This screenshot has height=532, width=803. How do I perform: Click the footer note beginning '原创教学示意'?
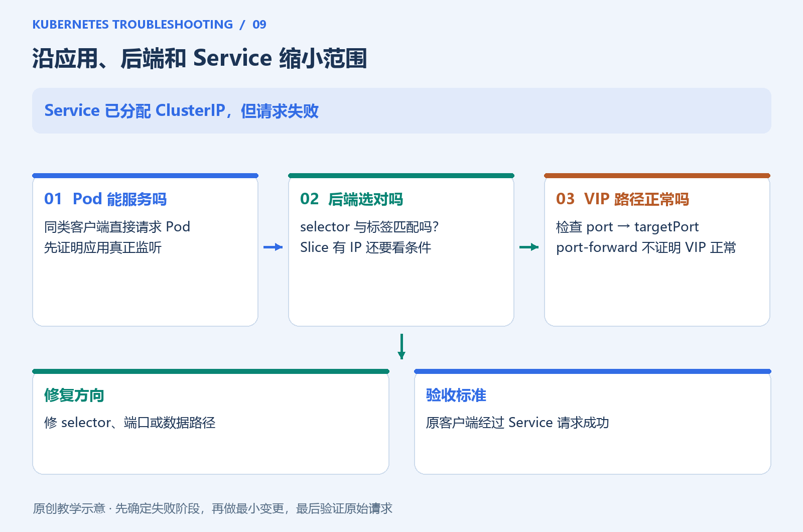point(212,508)
